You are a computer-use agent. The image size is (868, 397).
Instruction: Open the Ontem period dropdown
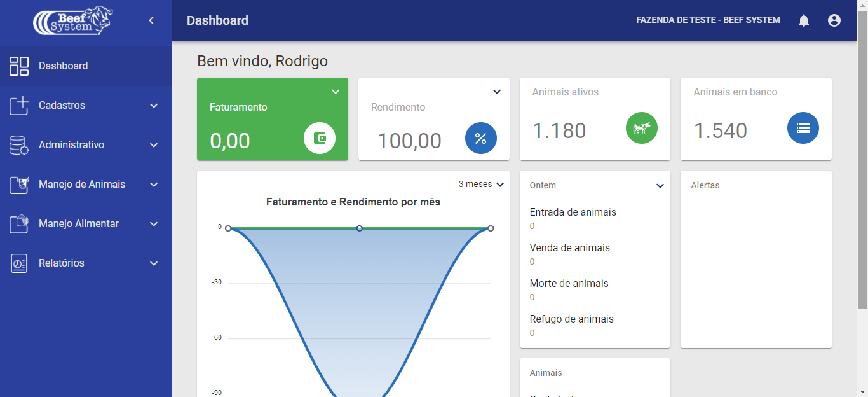[x=660, y=186]
